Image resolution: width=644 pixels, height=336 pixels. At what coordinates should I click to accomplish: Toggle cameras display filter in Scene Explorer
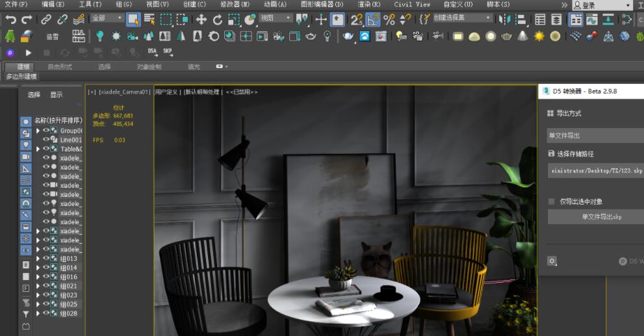click(26, 157)
